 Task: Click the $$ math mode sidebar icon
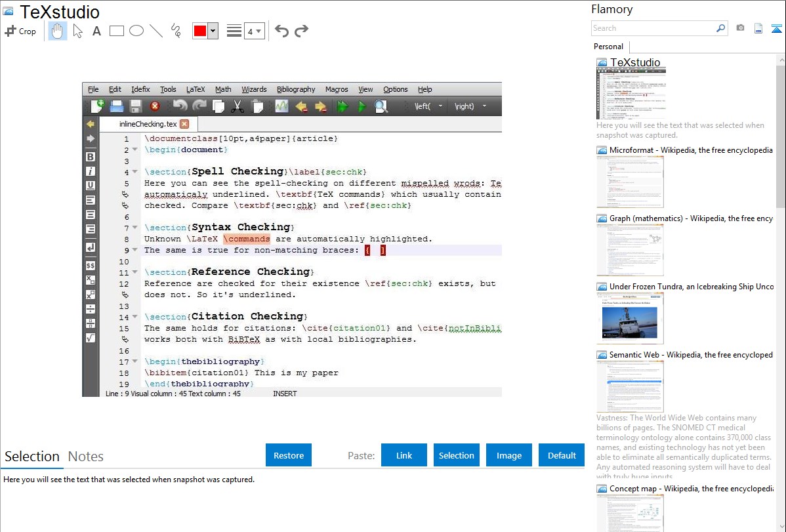pyautogui.click(x=91, y=266)
